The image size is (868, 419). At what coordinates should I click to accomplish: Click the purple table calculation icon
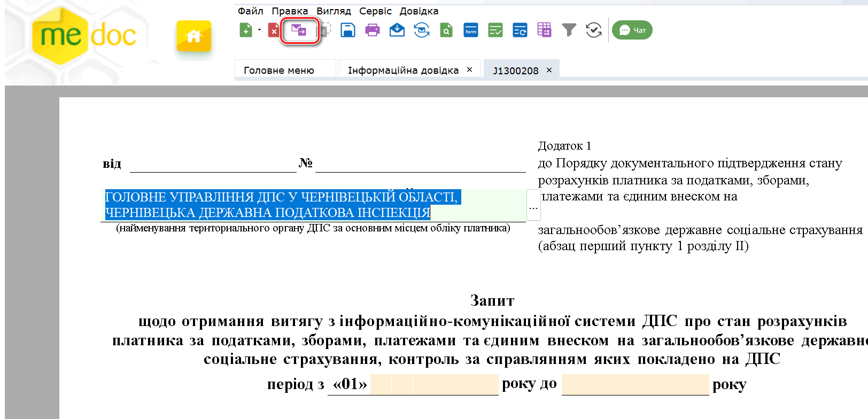click(545, 30)
